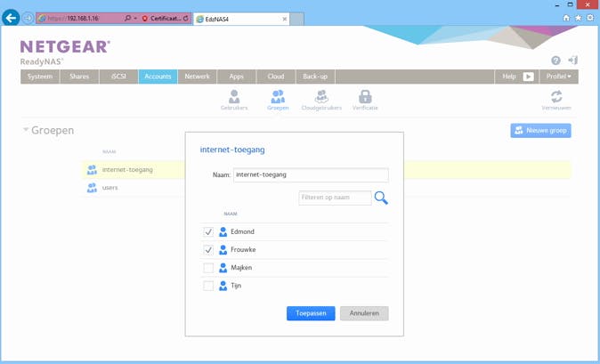Image resolution: width=600 pixels, height=364 pixels.
Task: Open the Systeem tab
Action: click(x=40, y=77)
